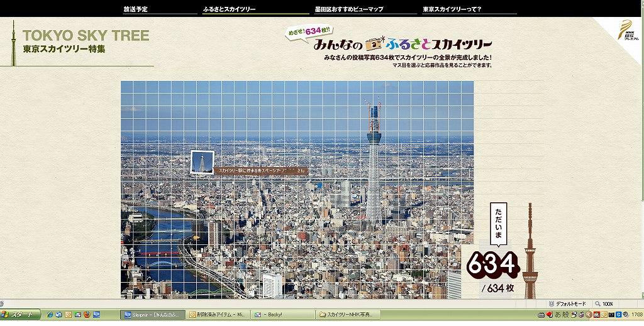This screenshot has width=644, height=326.
Task: Click the red IME icon in the language bar
Action: point(550,315)
